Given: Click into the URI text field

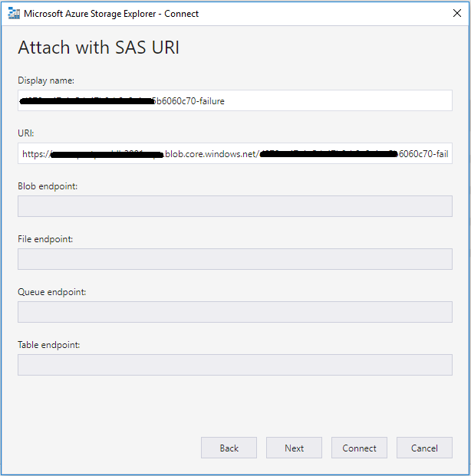Looking at the screenshot, I should point(235,153).
